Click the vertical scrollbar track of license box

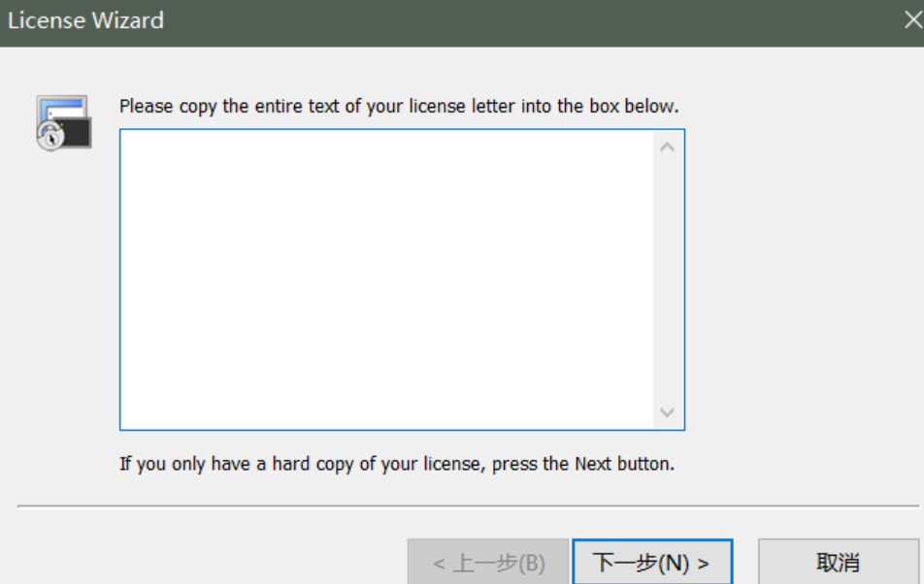[x=667, y=279]
